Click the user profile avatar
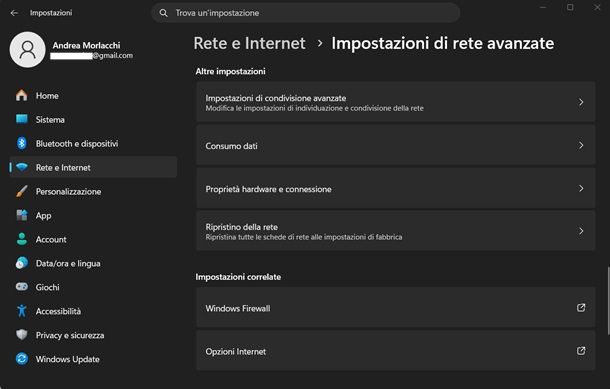This screenshot has height=389, width=610. [28, 49]
